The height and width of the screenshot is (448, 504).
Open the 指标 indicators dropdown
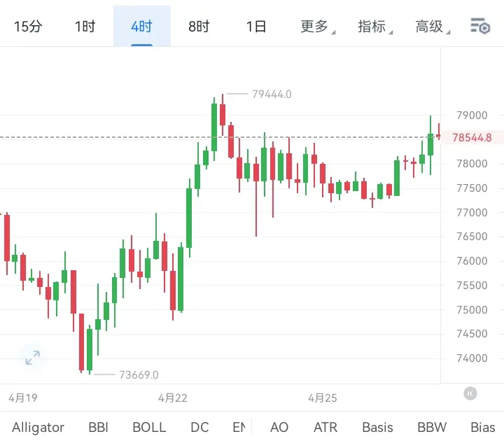click(x=374, y=27)
